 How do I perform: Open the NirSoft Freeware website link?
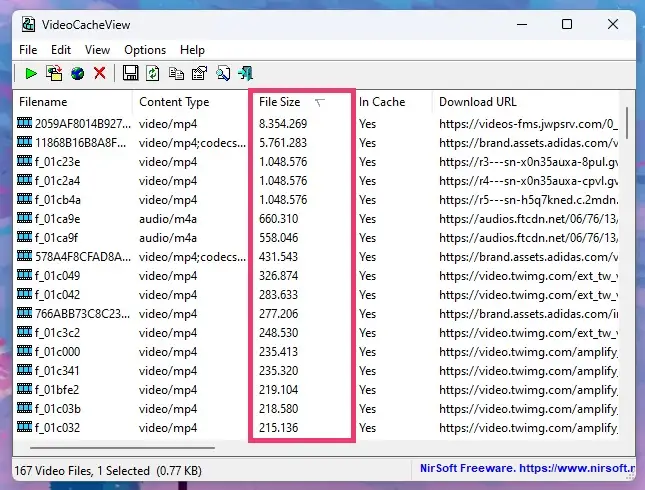click(x=527, y=468)
